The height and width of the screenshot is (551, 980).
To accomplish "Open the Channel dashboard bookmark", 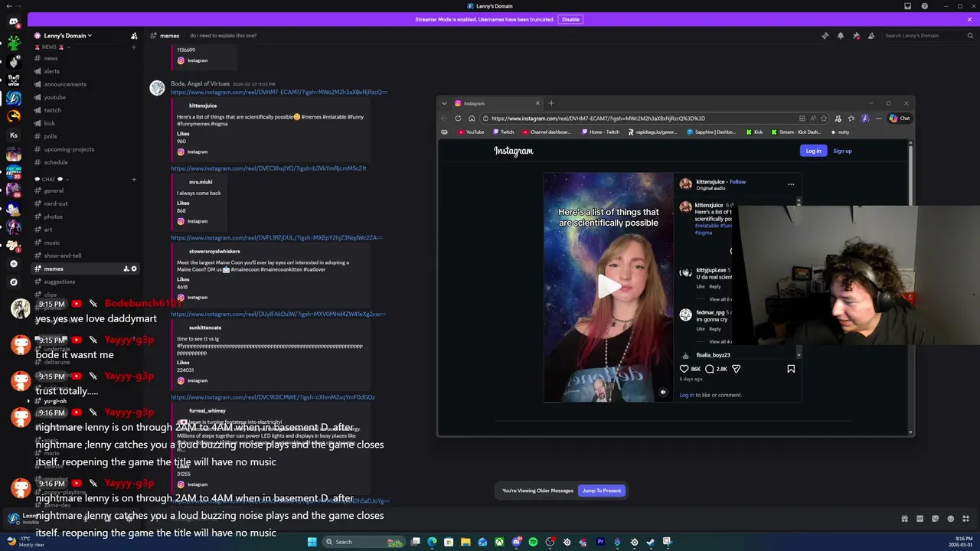I will coord(546,132).
